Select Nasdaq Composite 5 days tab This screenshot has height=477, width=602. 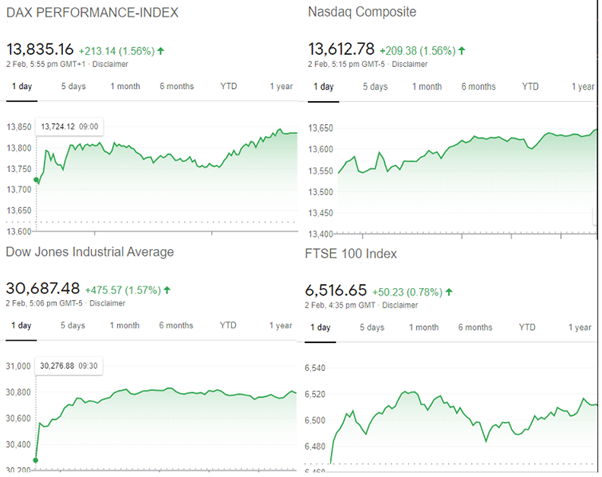[375, 87]
